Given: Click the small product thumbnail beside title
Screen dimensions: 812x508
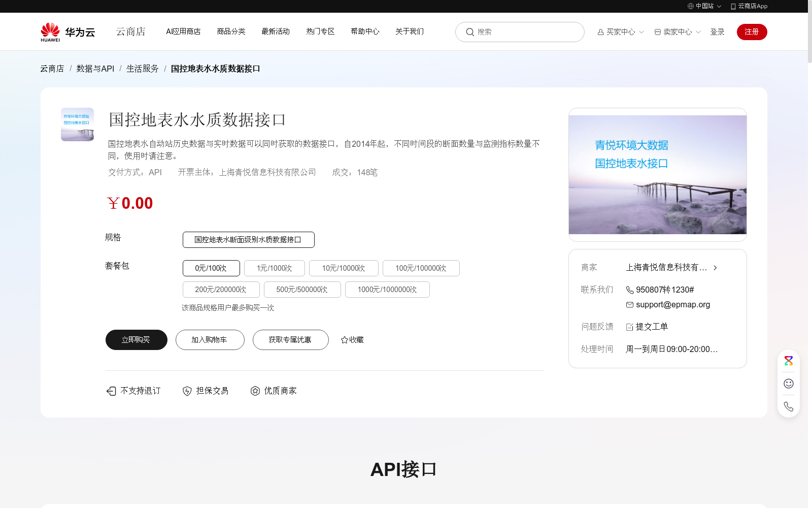Looking at the screenshot, I should point(77,124).
